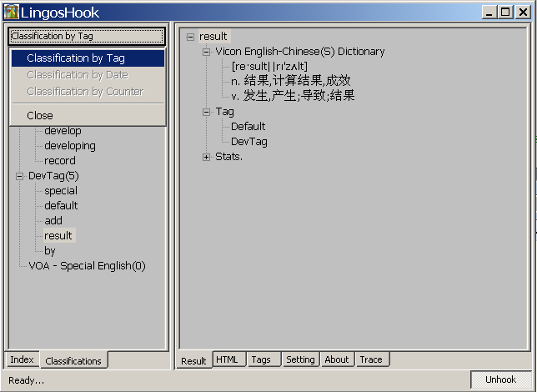Select the word special under DevTag

coord(61,190)
